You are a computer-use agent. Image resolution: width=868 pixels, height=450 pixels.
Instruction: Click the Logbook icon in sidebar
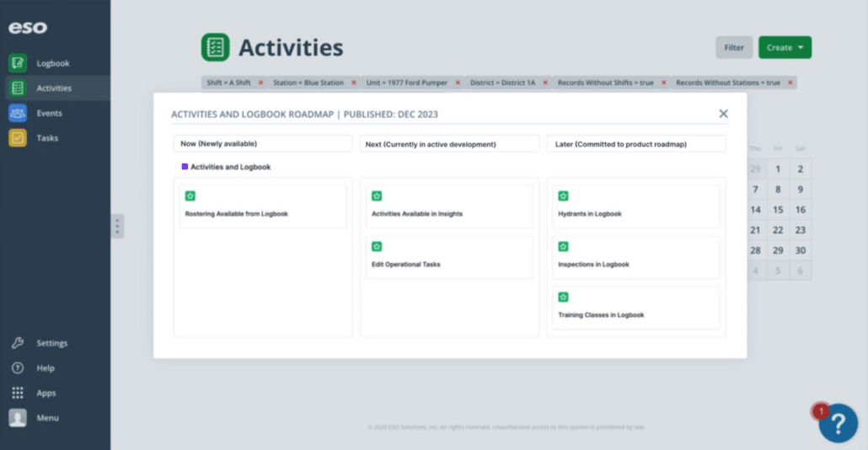pos(17,63)
